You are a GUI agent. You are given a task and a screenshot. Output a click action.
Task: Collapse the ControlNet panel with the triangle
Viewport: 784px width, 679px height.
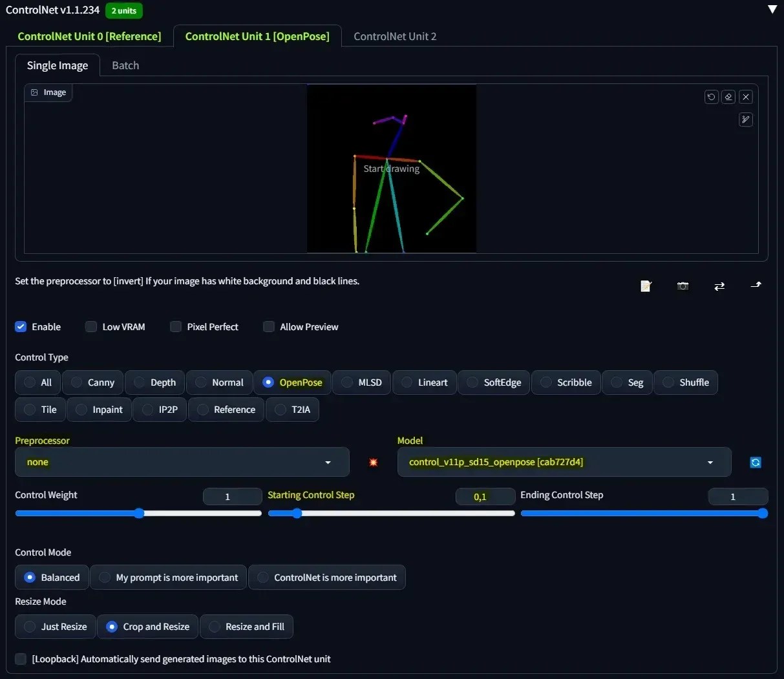[772, 10]
